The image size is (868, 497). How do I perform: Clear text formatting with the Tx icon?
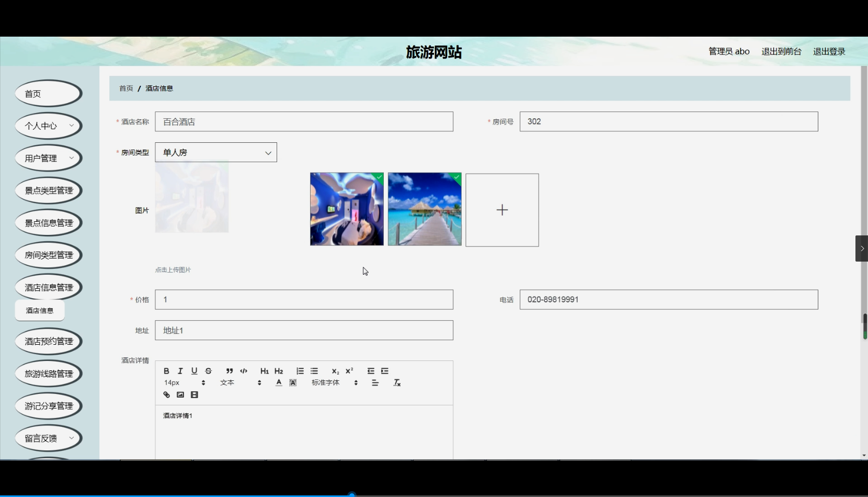(x=397, y=383)
